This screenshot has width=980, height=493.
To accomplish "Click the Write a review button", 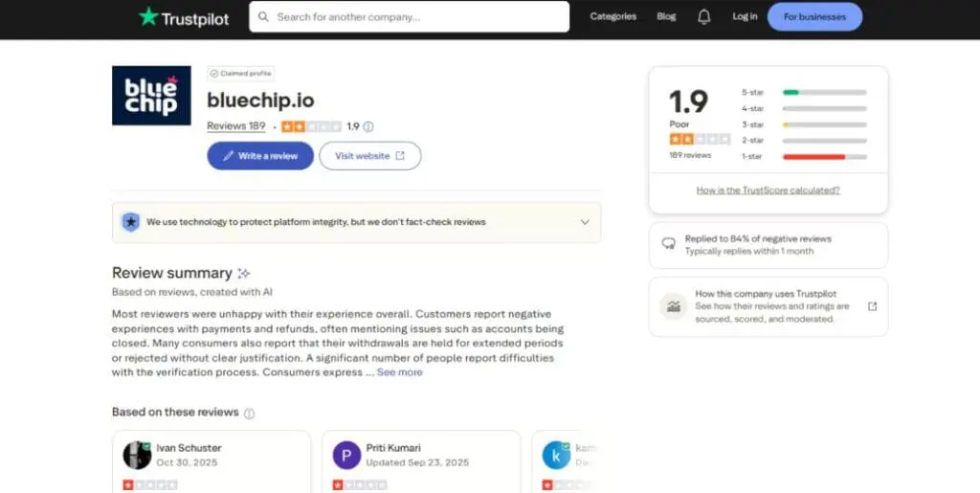I will (260, 156).
